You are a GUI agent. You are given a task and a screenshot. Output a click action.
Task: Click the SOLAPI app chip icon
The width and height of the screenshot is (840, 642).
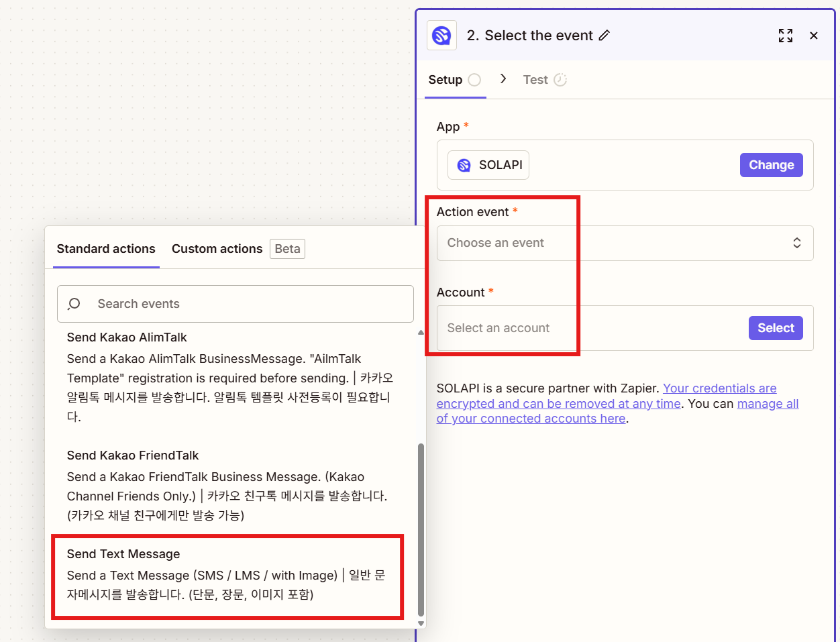coord(464,166)
